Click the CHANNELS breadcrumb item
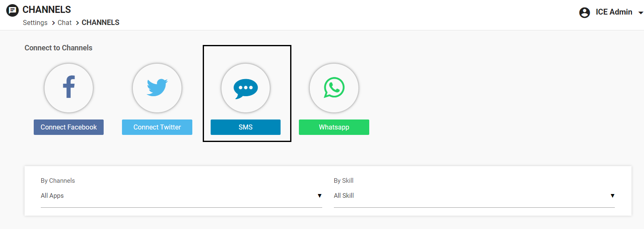 click(100, 22)
